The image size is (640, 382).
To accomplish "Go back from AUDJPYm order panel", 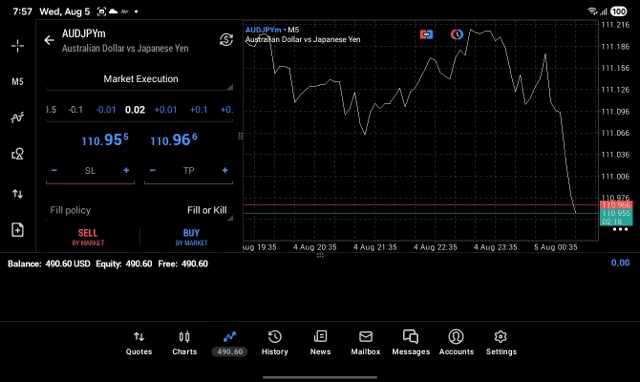I will [x=49, y=40].
